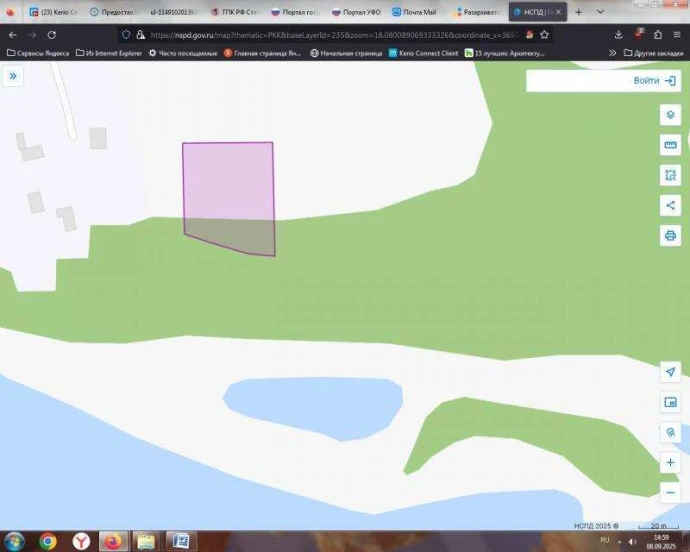Zoom out with the minus button
690x552 pixels.
click(670, 492)
